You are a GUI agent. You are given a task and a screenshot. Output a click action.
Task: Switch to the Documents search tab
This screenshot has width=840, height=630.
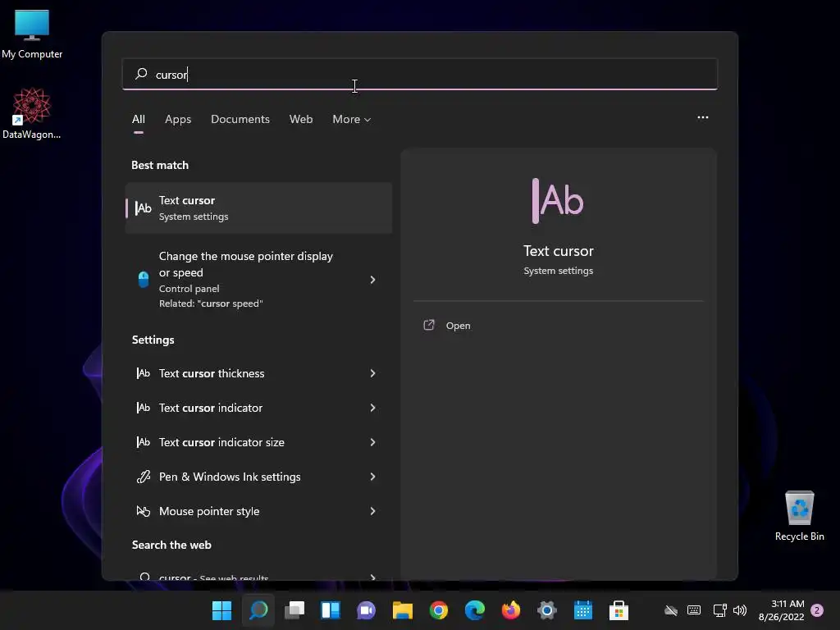[240, 119]
